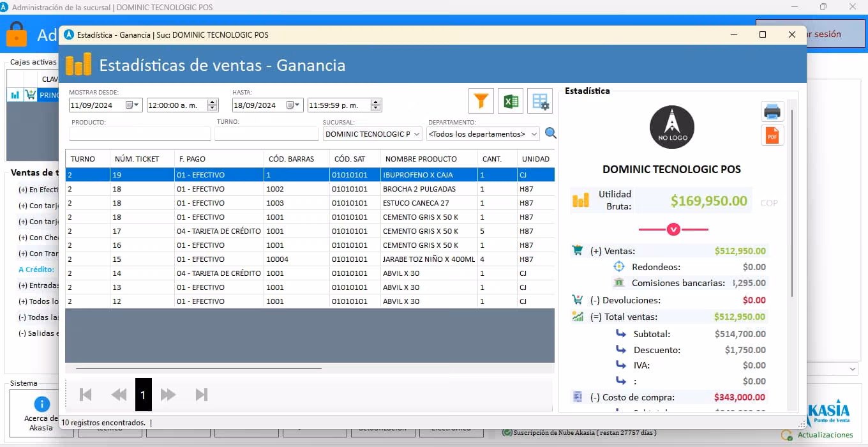Click ABVIL X 30 in ticket 12 row
This screenshot has width=868, height=447.
(x=429, y=301)
